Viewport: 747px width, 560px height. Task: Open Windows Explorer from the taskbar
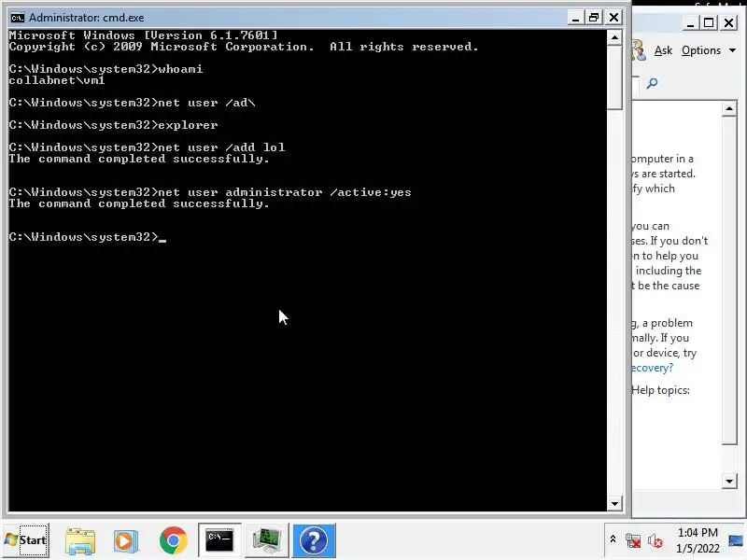[80, 540]
